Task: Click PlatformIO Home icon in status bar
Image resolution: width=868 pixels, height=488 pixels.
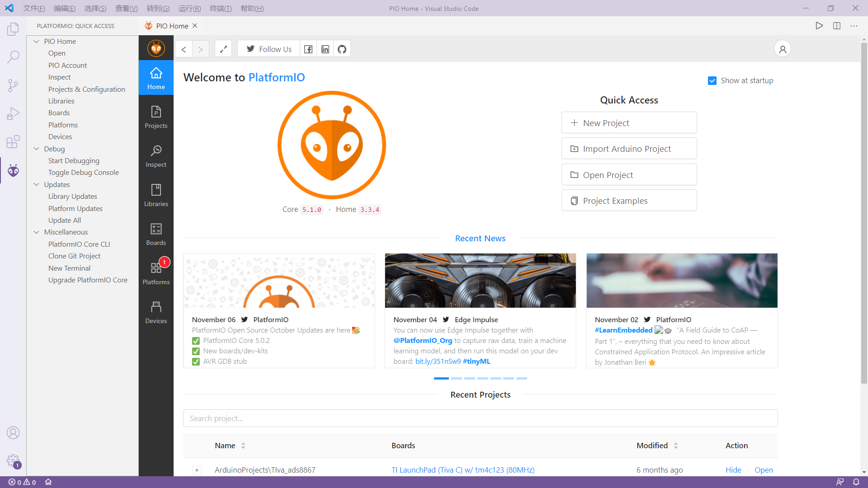Action: pyautogui.click(x=48, y=482)
